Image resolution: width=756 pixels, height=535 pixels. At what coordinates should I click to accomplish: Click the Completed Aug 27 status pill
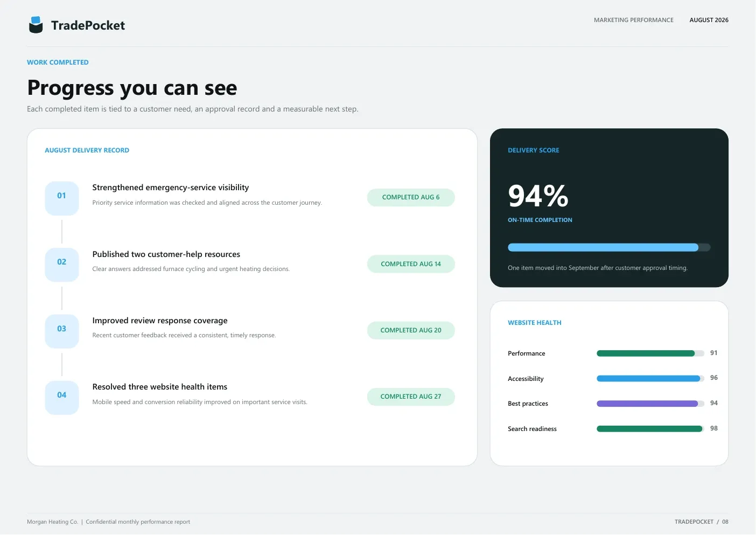pos(411,397)
